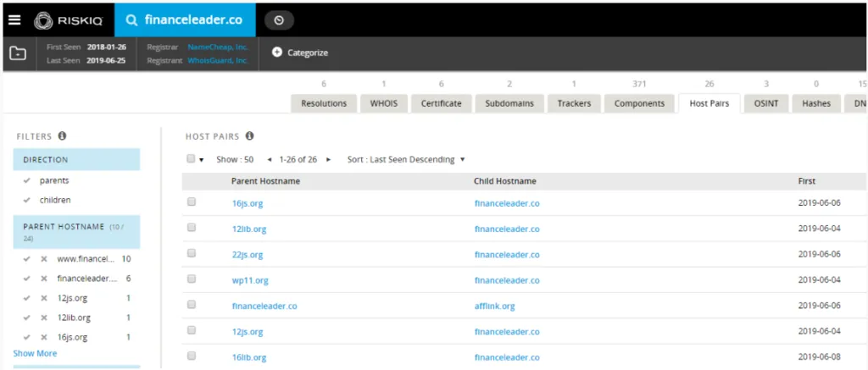Image resolution: width=868 pixels, height=370 pixels.
Task: Click Show More in parent hostname filters
Action: (35, 353)
